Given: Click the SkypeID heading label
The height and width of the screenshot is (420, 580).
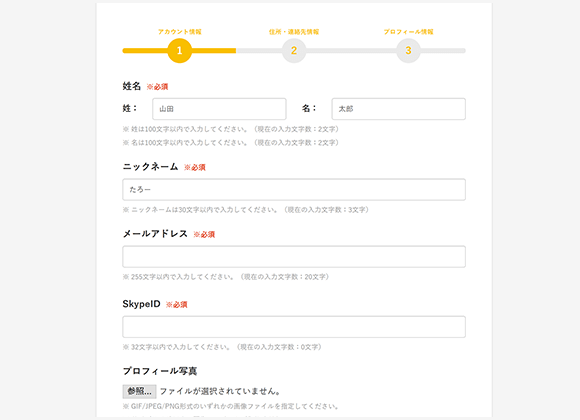Looking at the screenshot, I should point(142,304).
